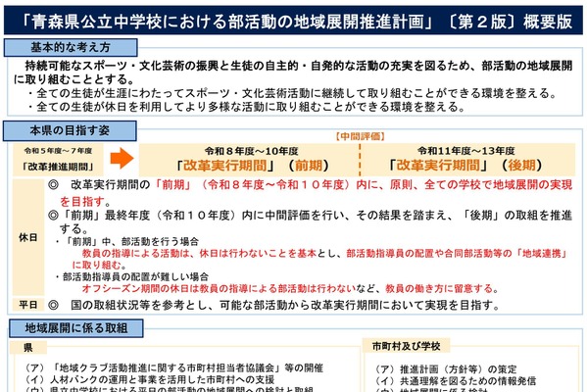Click the red text 教員の指導による活動は、休日は行わない

(x=199, y=254)
